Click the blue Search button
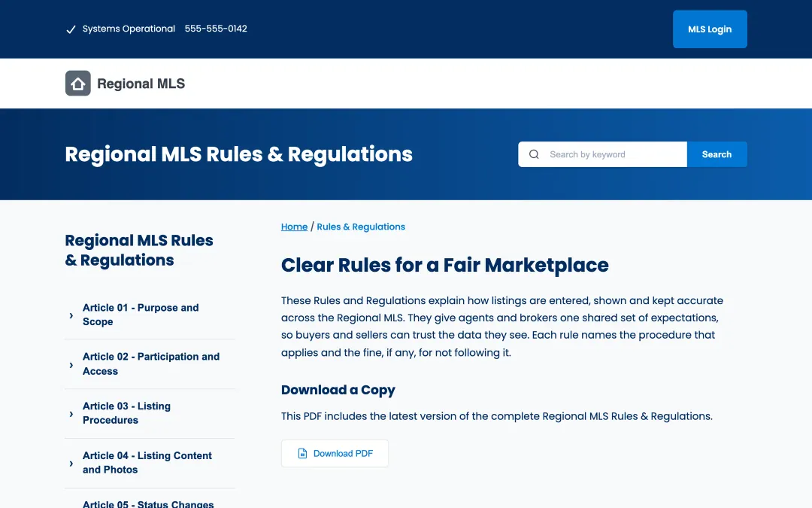The image size is (812, 508). point(717,154)
